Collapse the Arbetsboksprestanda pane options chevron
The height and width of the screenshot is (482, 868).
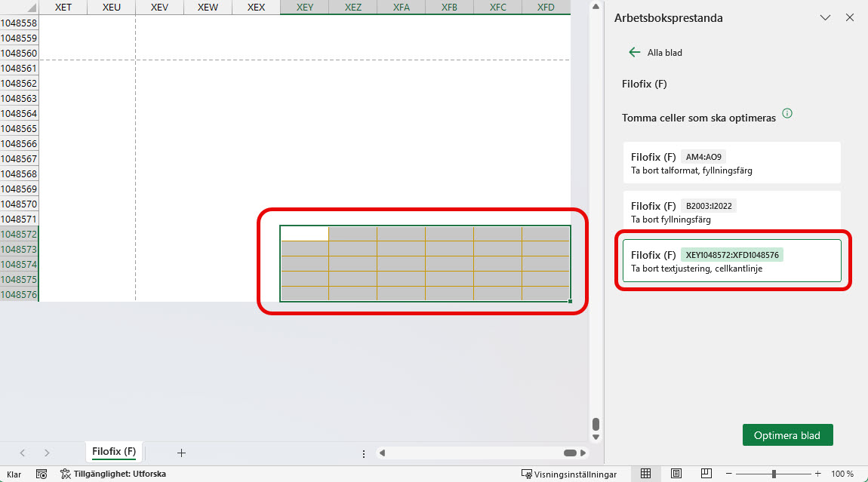[825, 17]
